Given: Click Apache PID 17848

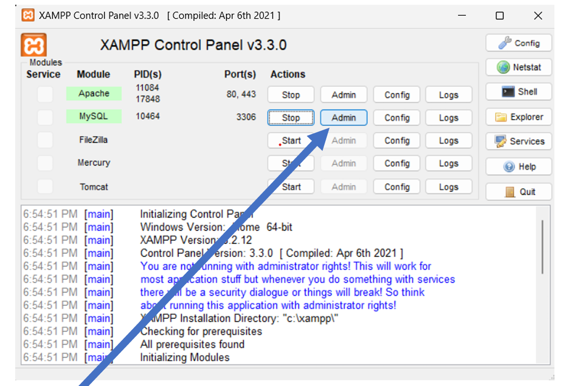Looking at the screenshot, I should coord(148,99).
